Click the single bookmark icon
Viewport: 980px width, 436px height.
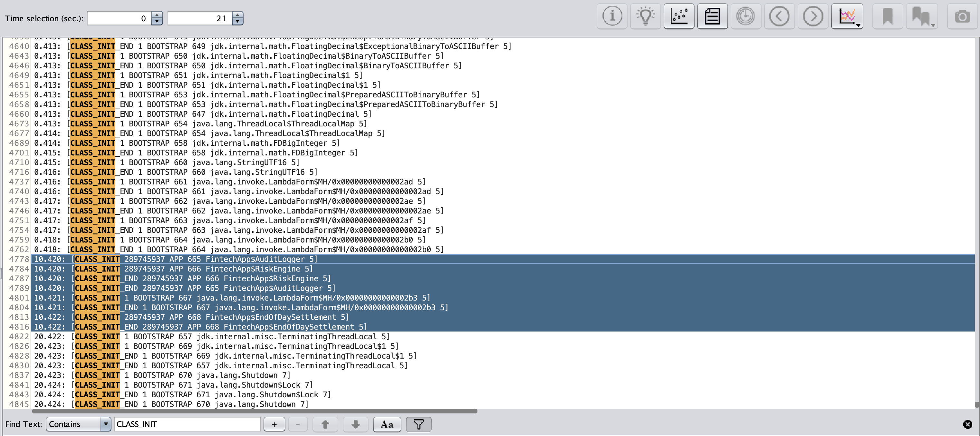887,16
